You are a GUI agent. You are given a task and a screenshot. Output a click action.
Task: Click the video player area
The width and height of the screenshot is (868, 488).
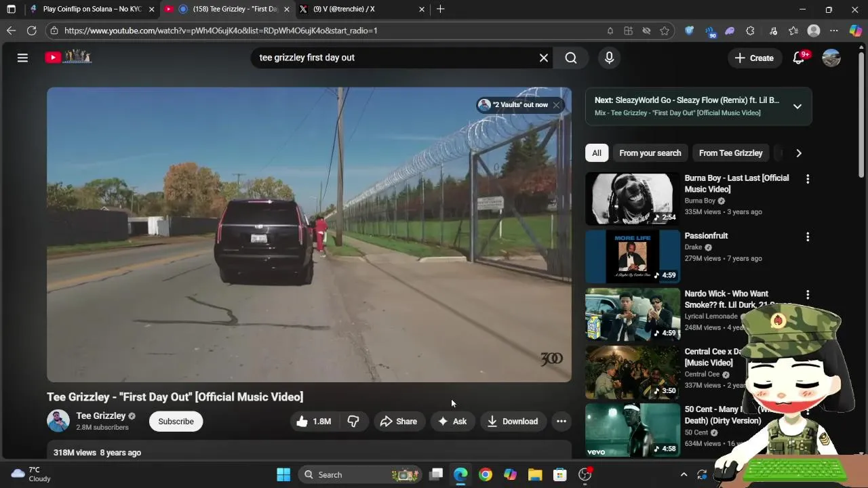pos(309,235)
